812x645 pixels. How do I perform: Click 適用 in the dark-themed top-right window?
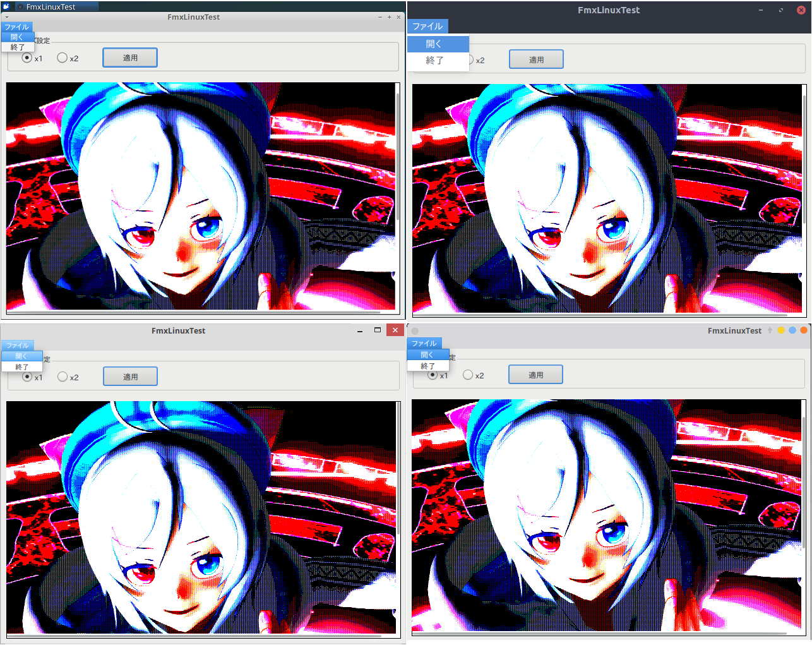(535, 59)
